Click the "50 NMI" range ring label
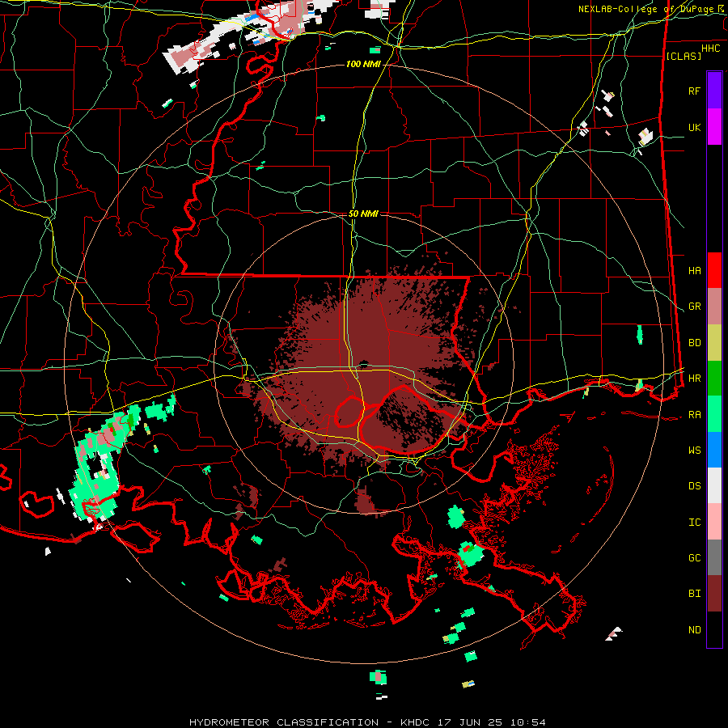The height and width of the screenshot is (728, 728). point(363,214)
